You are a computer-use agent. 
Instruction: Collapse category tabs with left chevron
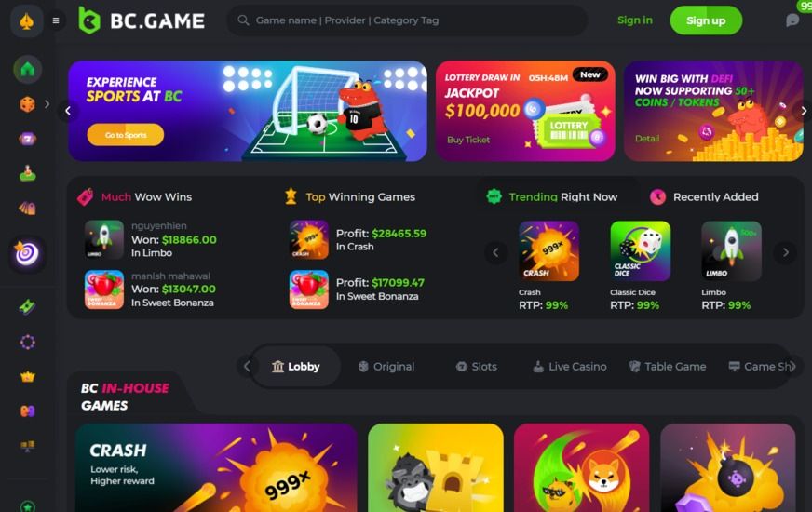tap(247, 367)
